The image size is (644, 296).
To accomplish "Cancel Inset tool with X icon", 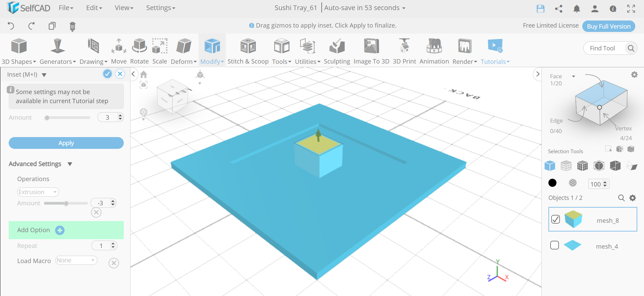I will [x=120, y=74].
